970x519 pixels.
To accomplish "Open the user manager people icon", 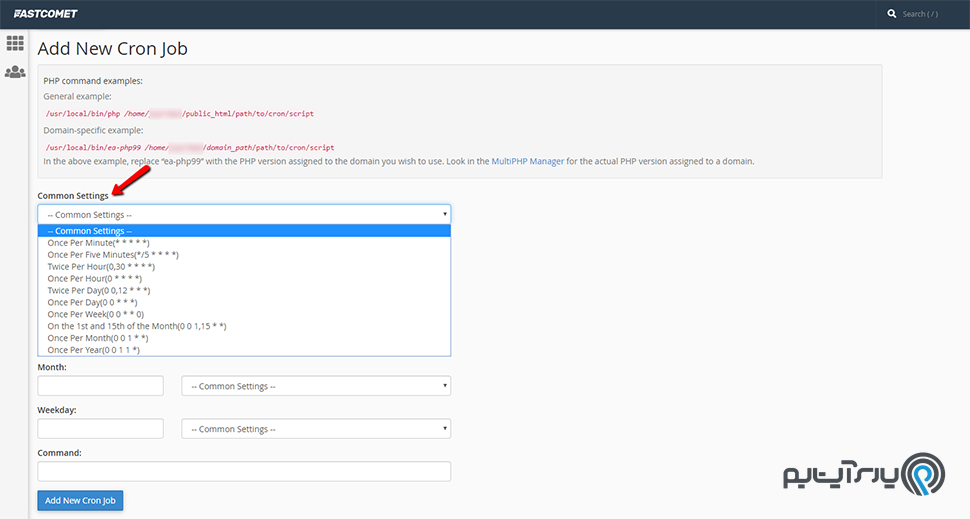I will click(15, 72).
